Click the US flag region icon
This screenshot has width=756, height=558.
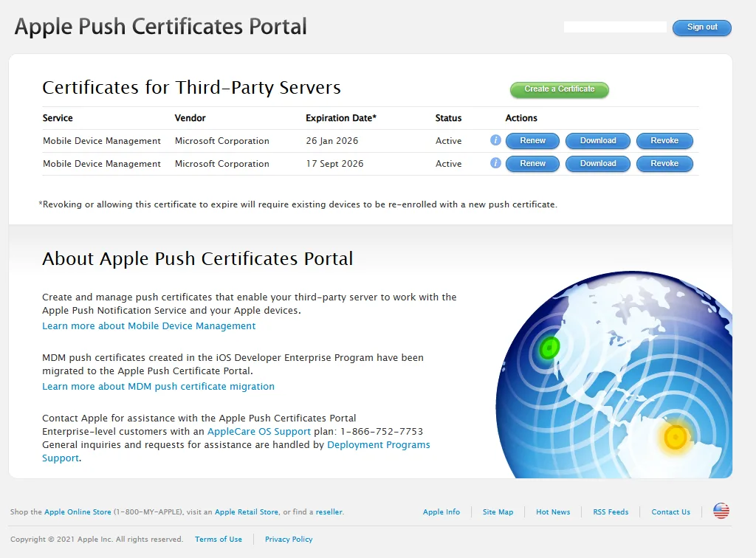click(721, 511)
